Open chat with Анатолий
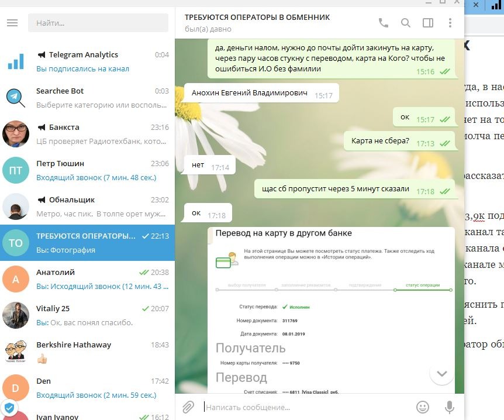Viewport: 504px width, 420px height. (88, 279)
